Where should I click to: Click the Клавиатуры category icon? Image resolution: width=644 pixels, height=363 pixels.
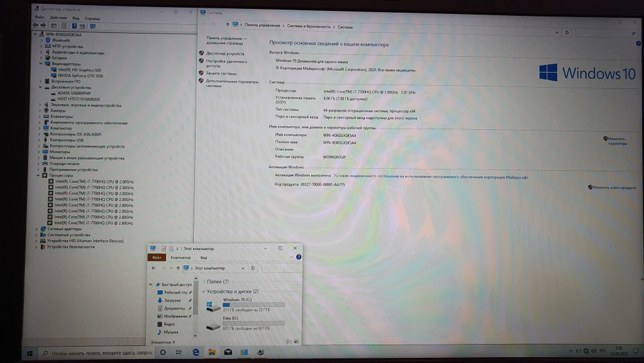point(46,116)
